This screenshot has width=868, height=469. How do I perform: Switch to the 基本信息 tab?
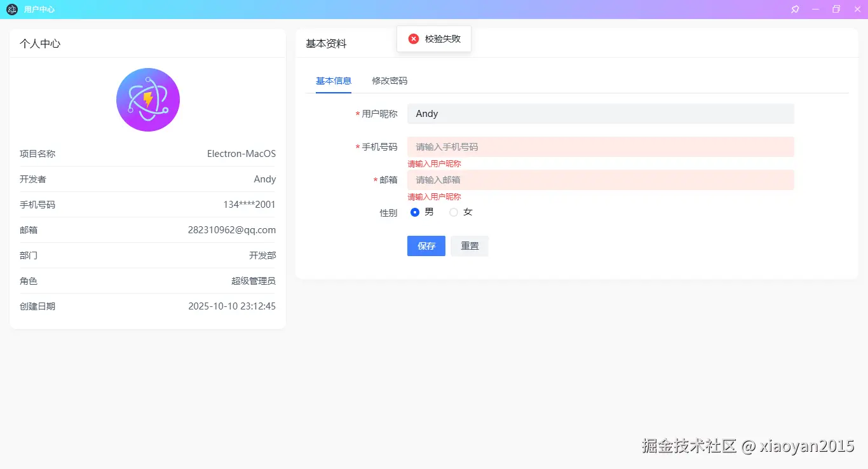(x=334, y=81)
